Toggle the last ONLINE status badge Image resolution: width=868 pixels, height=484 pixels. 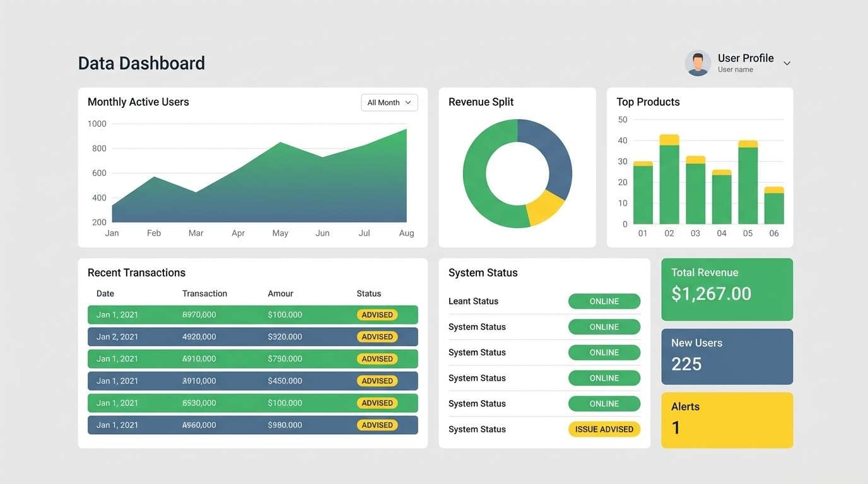(604, 403)
